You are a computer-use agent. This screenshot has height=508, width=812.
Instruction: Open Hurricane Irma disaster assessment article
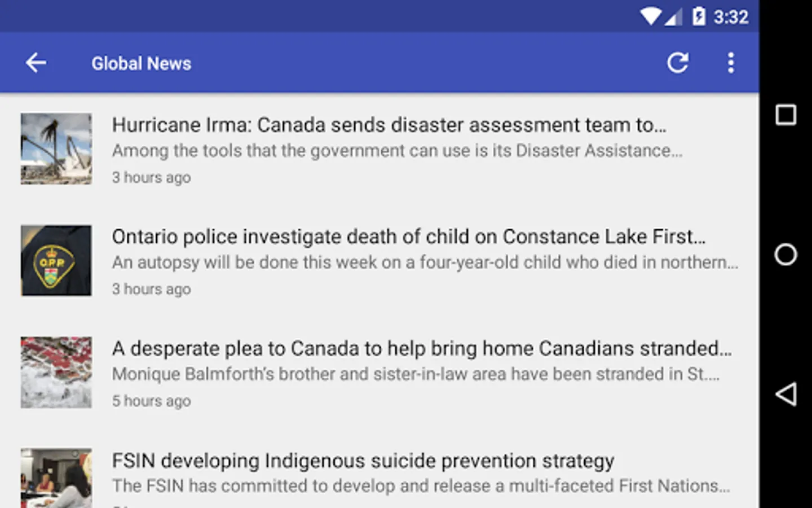tap(389, 125)
